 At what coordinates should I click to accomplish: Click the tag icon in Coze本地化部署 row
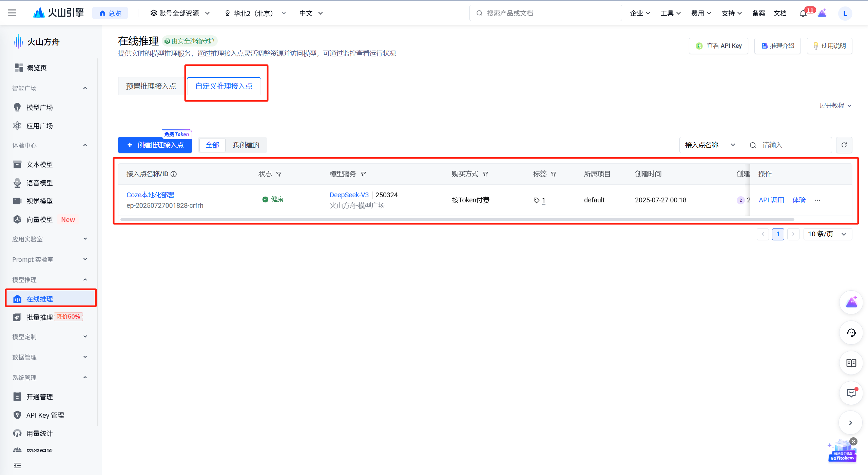[536, 200]
